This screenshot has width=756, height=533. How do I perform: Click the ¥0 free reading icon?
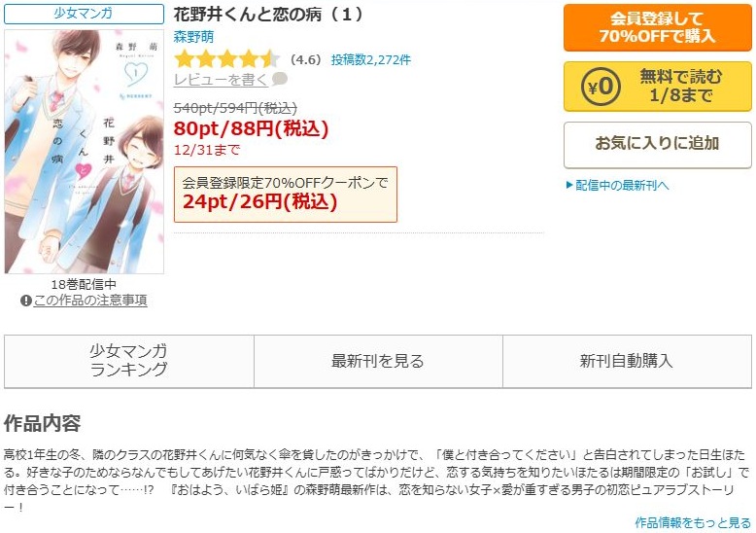601,87
